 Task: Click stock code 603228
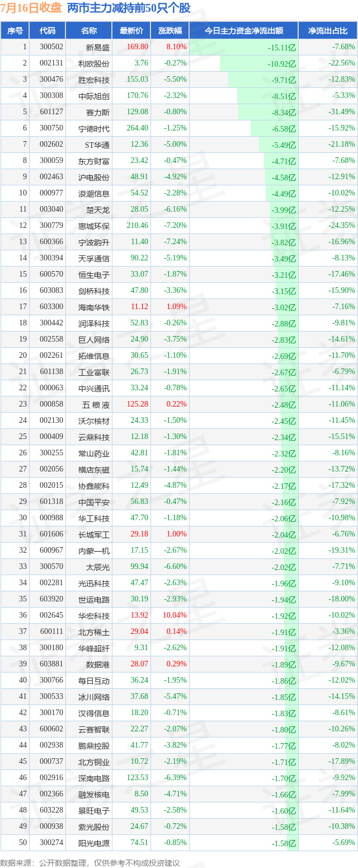click(x=51, y=811)
